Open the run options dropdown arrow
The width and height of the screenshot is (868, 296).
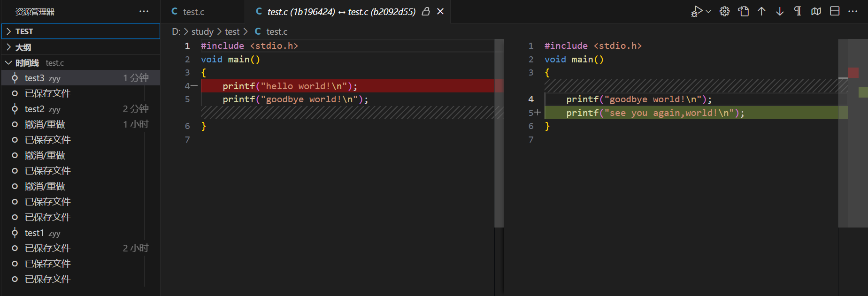click(x=708, y=11)
